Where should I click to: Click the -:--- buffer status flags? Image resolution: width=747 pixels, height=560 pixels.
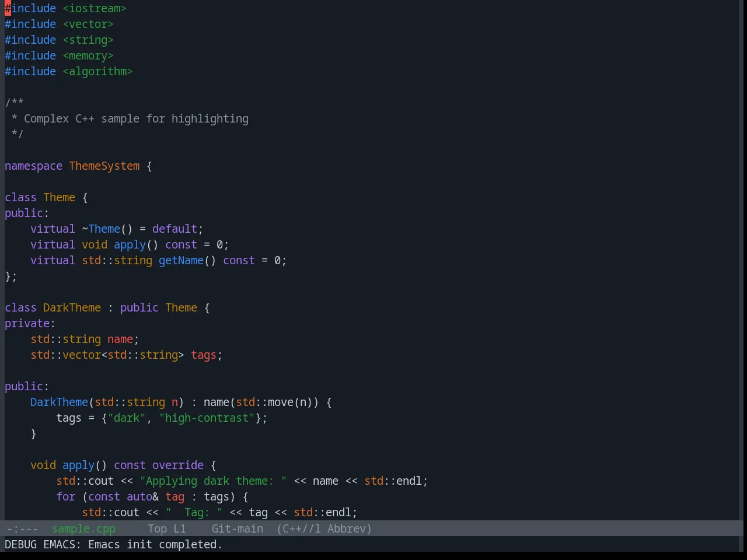coord(22,528)
